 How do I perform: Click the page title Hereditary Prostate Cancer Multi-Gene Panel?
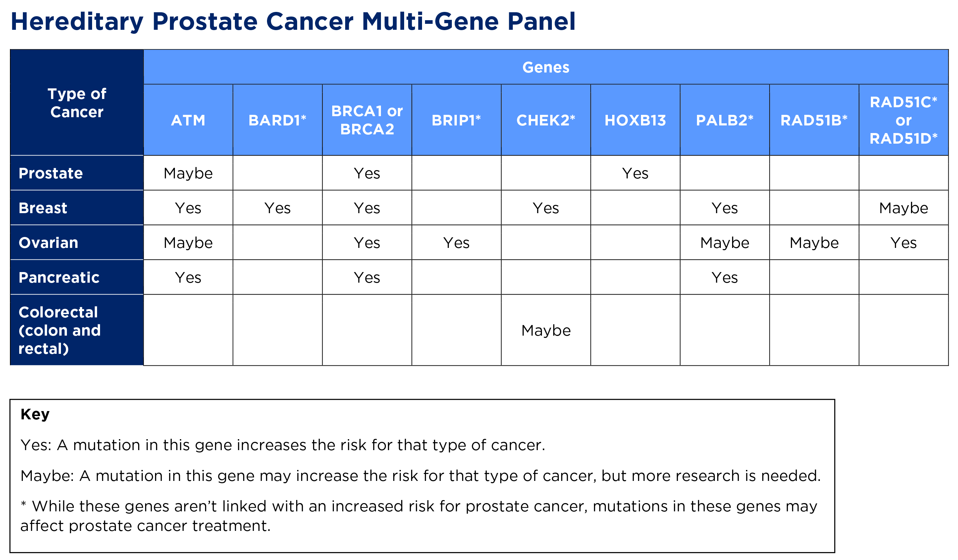click(293, 21)
